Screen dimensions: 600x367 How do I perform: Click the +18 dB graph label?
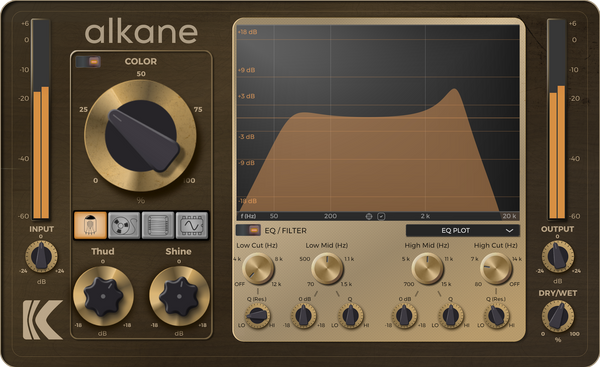point(247,32)
